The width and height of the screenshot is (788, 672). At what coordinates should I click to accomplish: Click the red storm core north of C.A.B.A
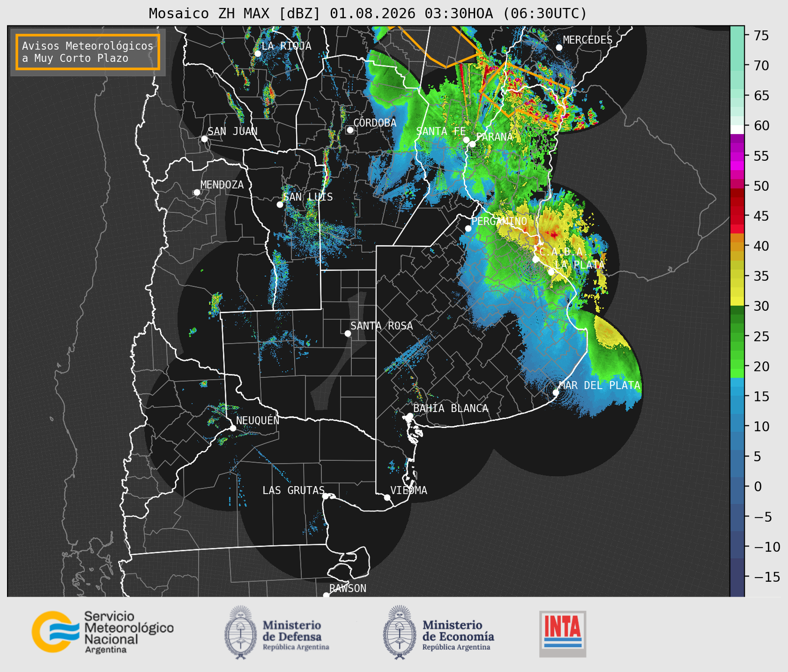[554, 233]
